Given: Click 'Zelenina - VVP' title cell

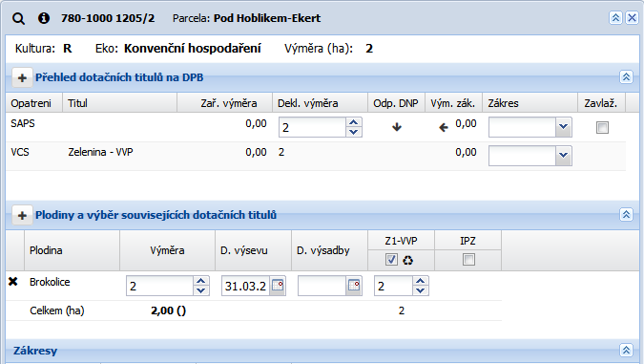Looking at the screenshot, I should (100, 152).
